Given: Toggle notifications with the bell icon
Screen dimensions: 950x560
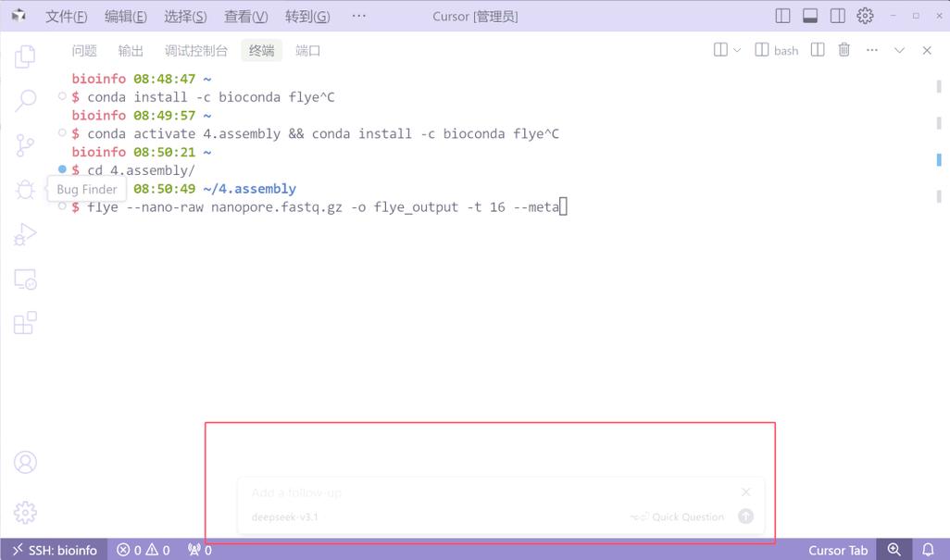Looking at the screenshot, I should [928, 550].
